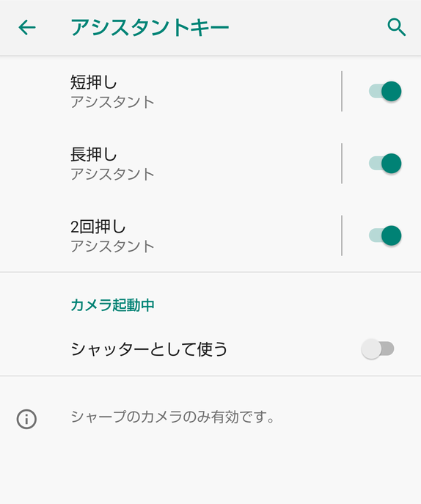Tap the アシスタントキー page title
Screen dimensions: 421x504
pyautogui.click(x=150, y=28)
